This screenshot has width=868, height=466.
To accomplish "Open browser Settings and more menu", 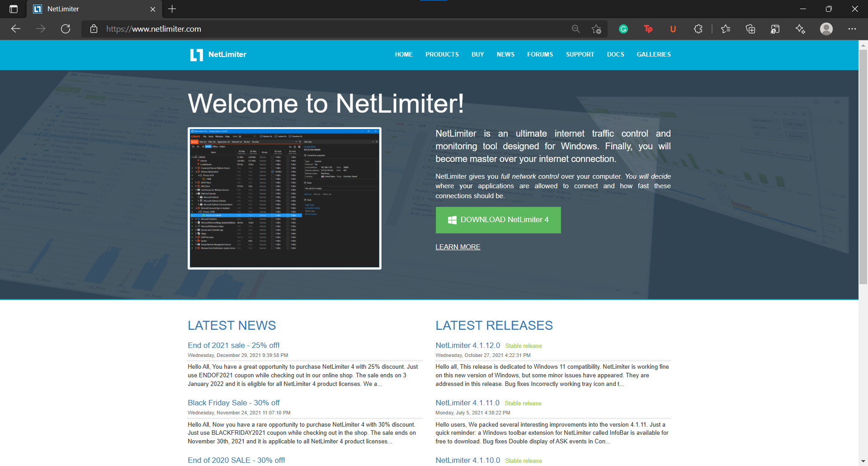I will coord(852,29).
